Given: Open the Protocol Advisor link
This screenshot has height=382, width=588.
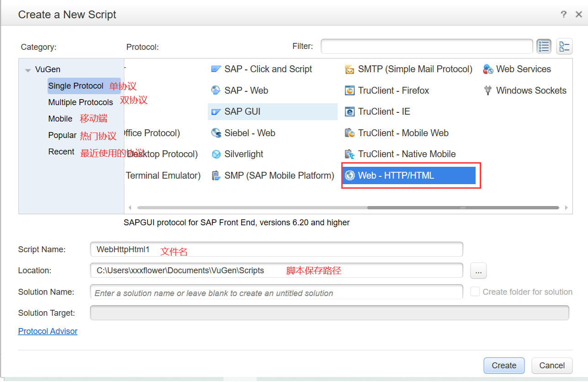Looking at the screenshot, I should pos(48,331).
